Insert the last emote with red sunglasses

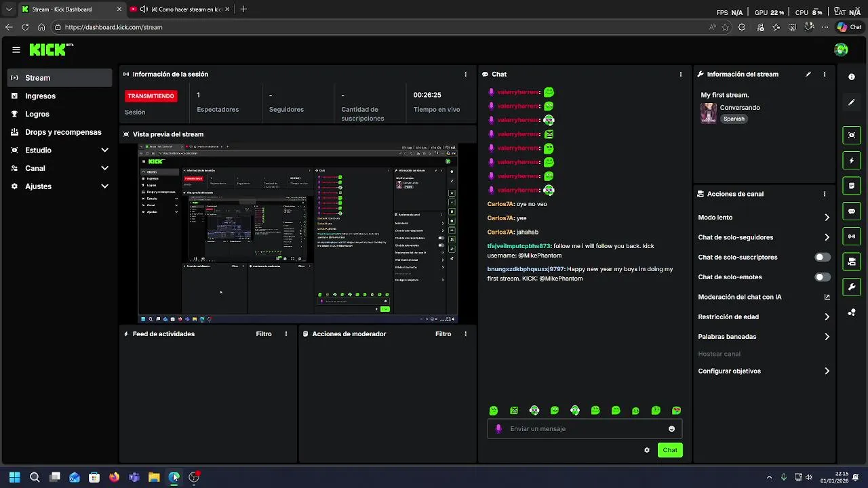[x=676, y=411]
